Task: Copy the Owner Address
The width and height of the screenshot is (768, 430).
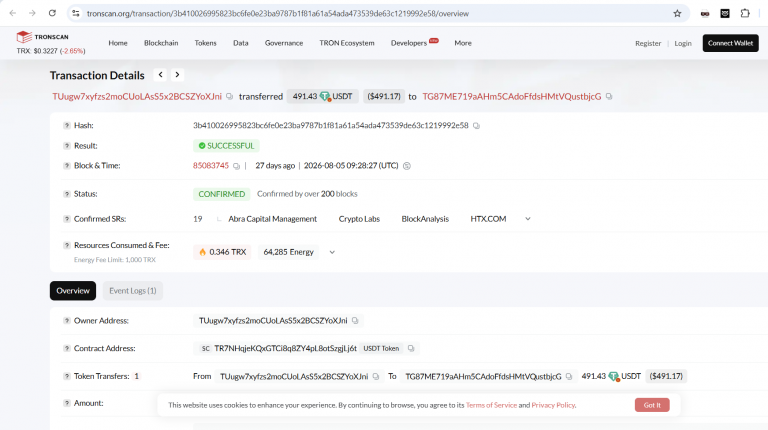Action: click(355, 321)
